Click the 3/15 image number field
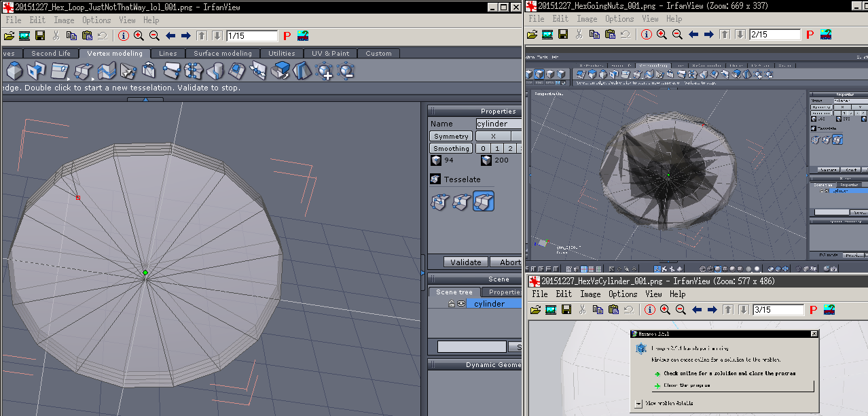 (778, 310)
